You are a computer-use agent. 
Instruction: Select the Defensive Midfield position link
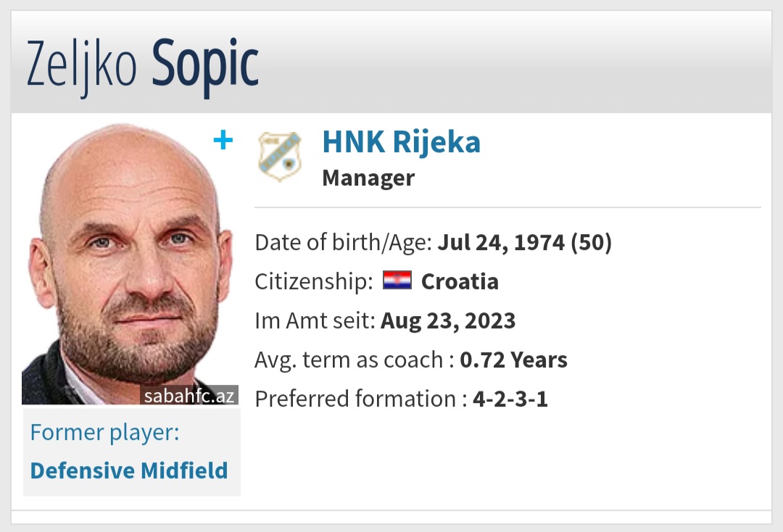click(x=129, y=470)
